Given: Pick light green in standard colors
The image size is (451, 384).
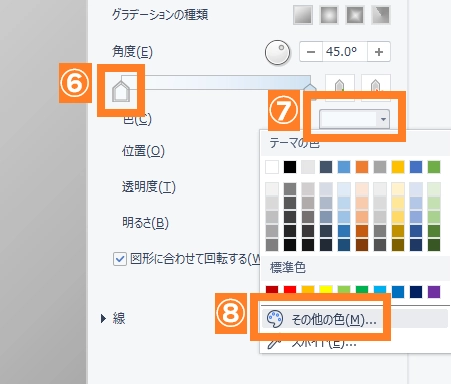Looking at the screenshot, I should (x=344, y=290).
